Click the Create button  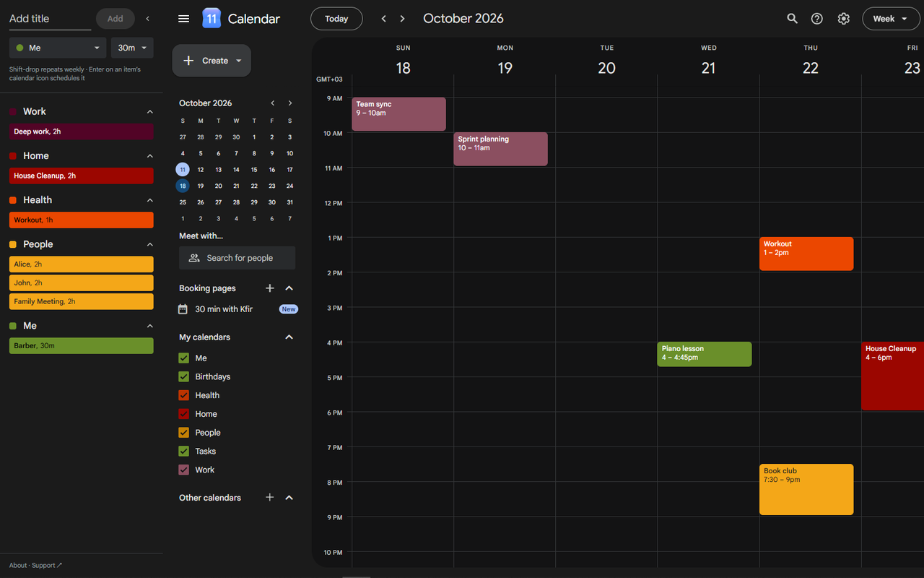pyautogui.click(x=212, y=61)
